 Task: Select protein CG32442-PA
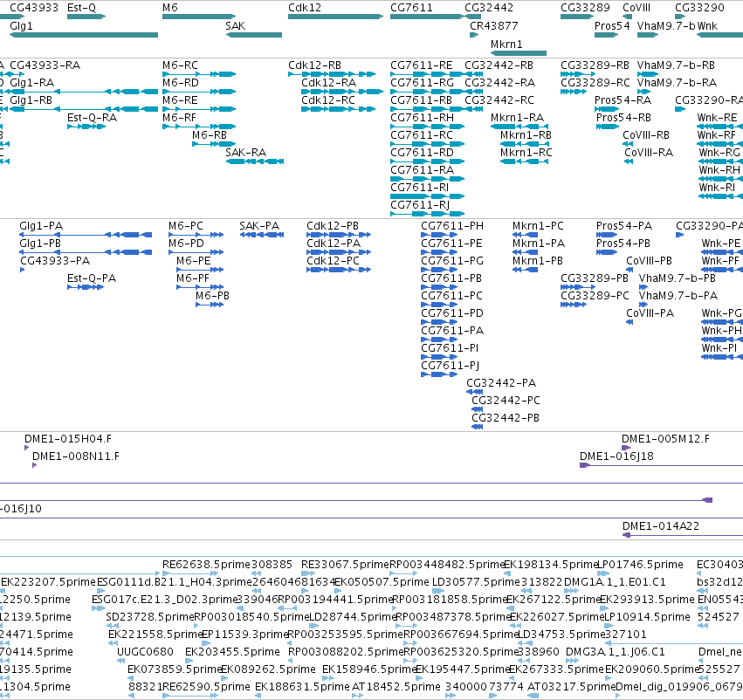coord(475,392)
